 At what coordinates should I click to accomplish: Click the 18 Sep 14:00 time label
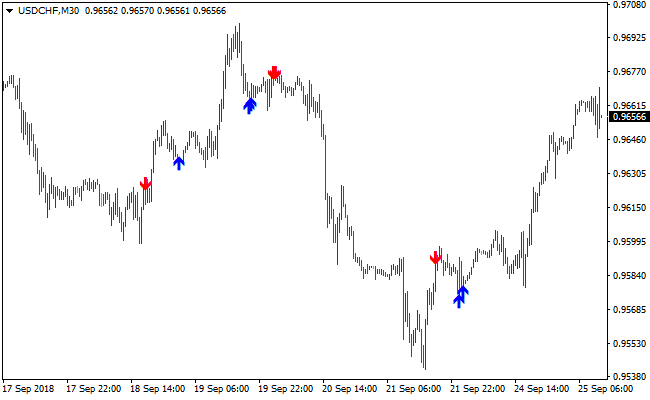158,389
